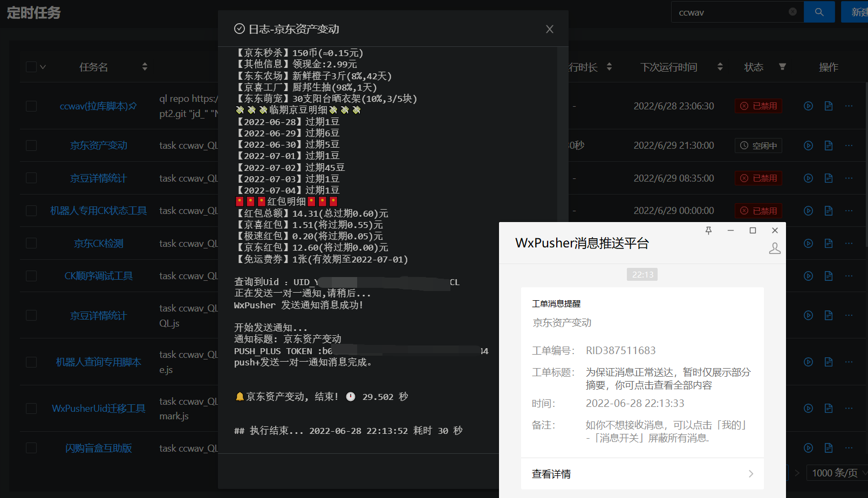View log of WxPusherUid迁移工具 task

tap(829, 409)
